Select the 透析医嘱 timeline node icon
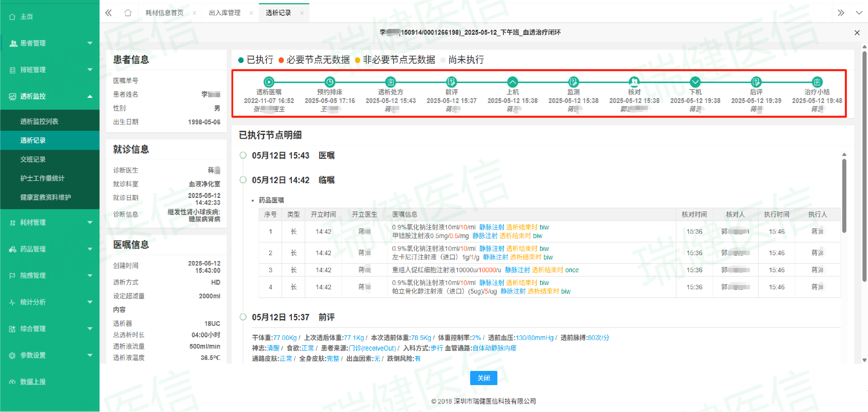 269,82
